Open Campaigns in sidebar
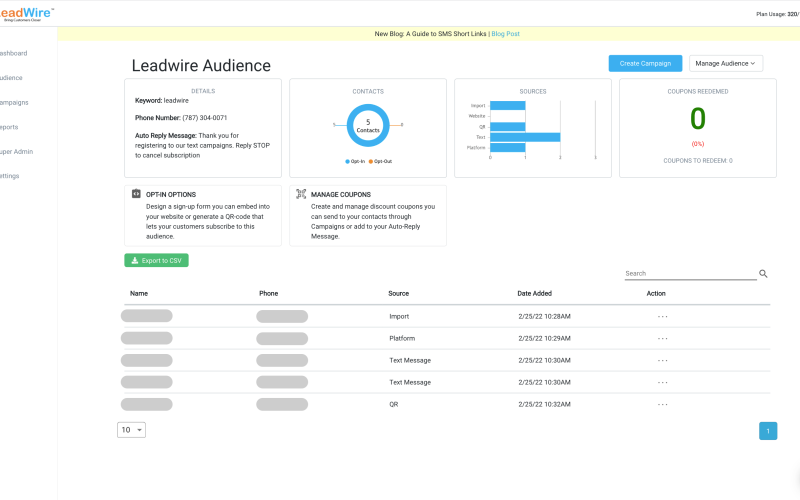Screen dimensions: 800x500 pyautogui.click(x=14, y=102)
